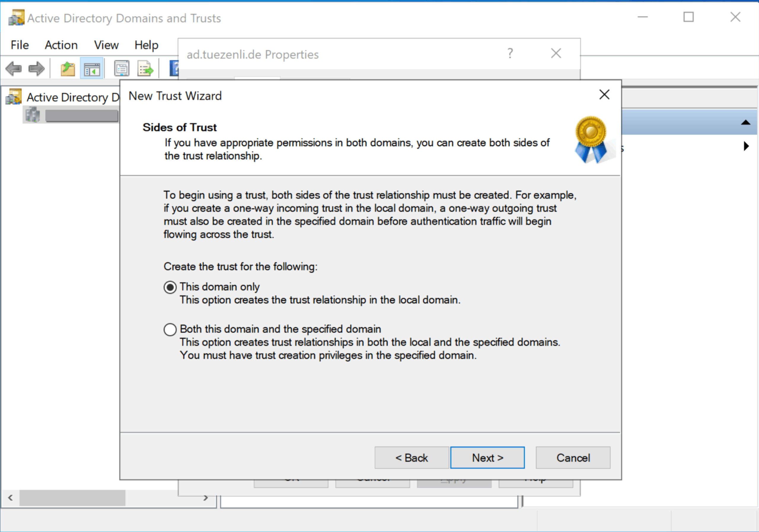
Task: Select "Both this domain and the specified domain"
Action: pos(170,330)
